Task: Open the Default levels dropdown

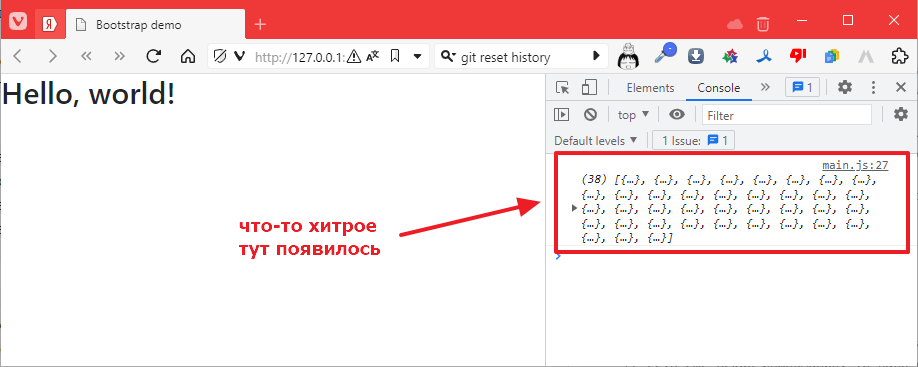Action: 596,140
